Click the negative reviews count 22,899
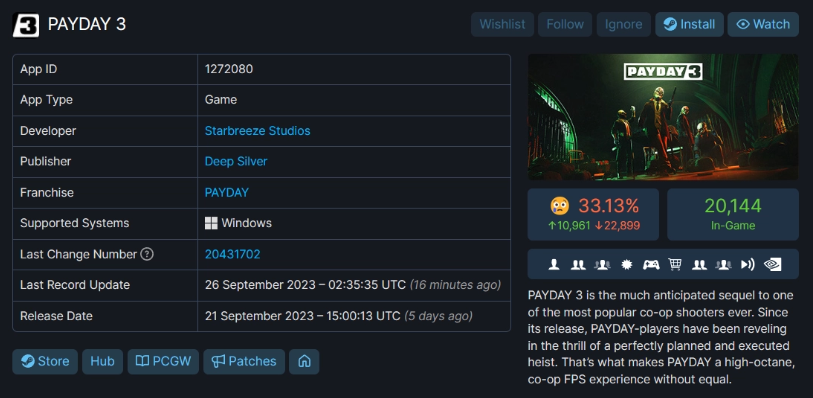Image resolution: width=813 pixels, height=398 pixels. 617,226
